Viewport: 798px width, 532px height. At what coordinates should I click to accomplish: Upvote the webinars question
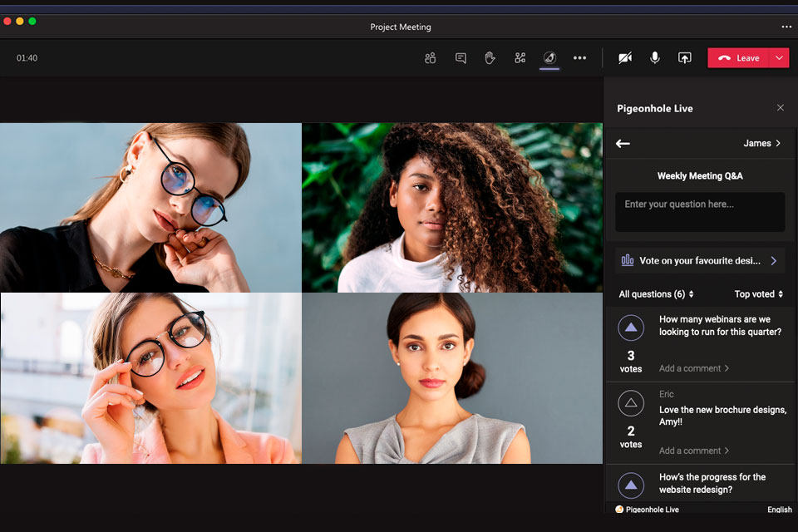[631, 328]
